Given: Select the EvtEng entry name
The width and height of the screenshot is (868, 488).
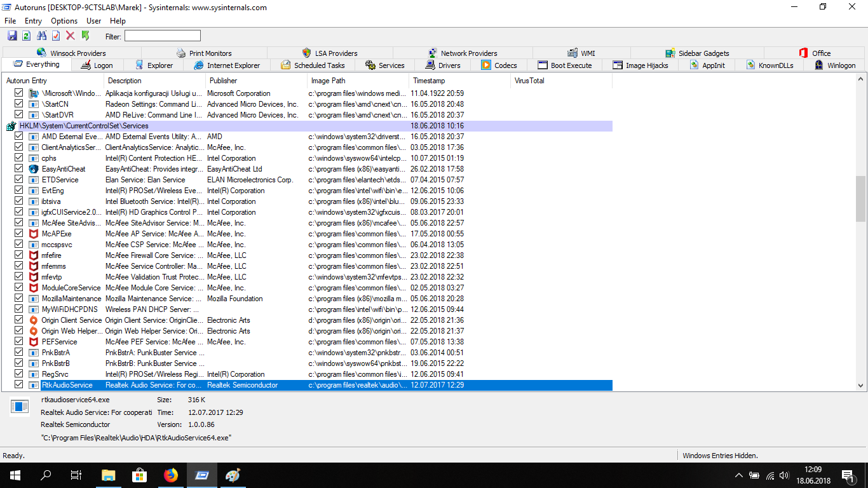Looking at the screenshot, I should point(53,191).
